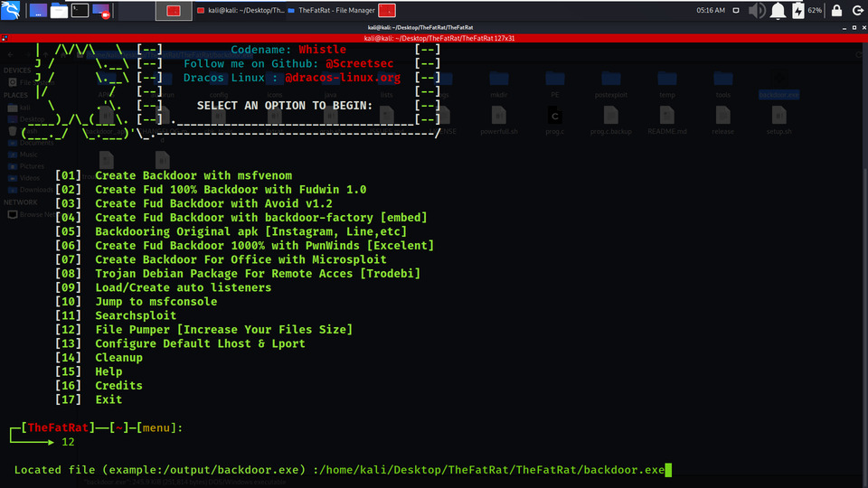Click option 16 Credits line

[x=99, y=386]
